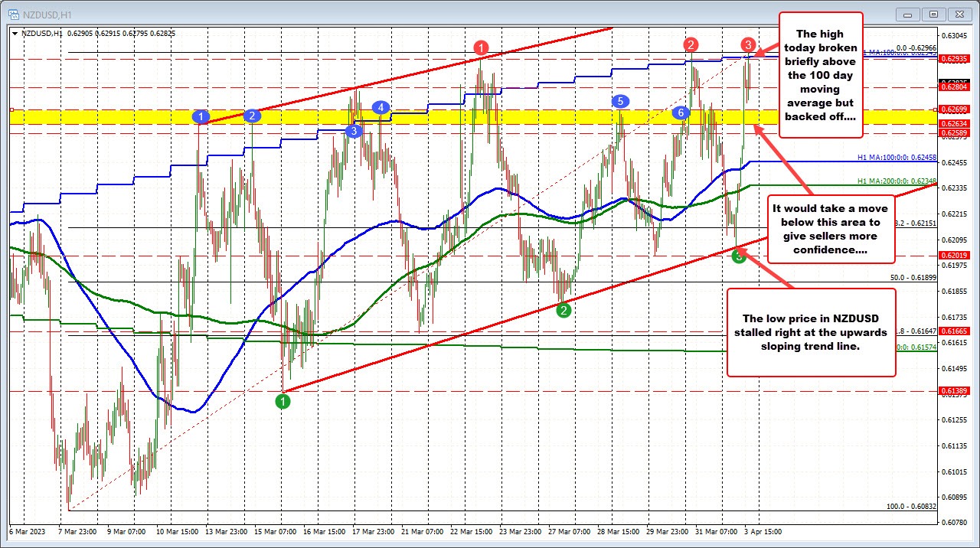Click blue circle marker 5

620,101
